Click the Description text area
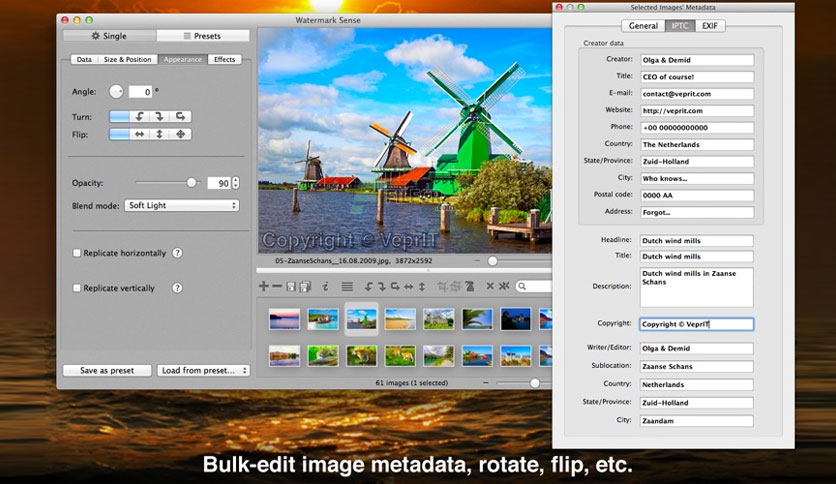This screenshot has height=484, width=836. [x=697, y=287]
